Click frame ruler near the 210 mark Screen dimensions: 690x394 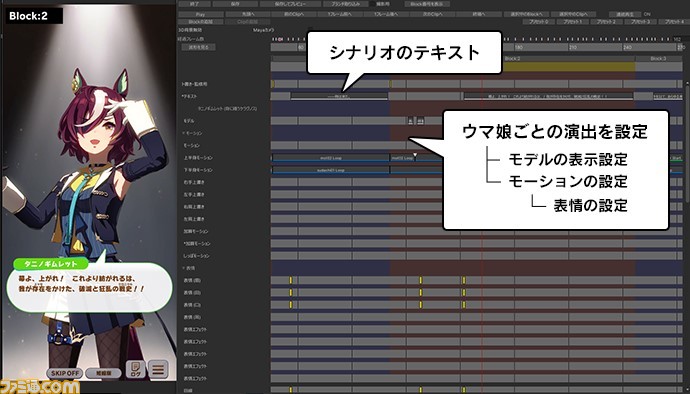click(573, 47)
